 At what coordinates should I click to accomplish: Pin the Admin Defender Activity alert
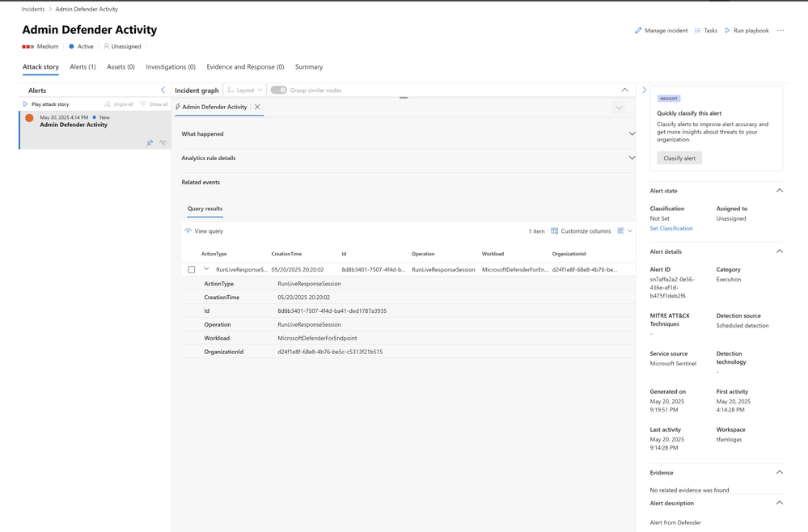tap(150, 142)
